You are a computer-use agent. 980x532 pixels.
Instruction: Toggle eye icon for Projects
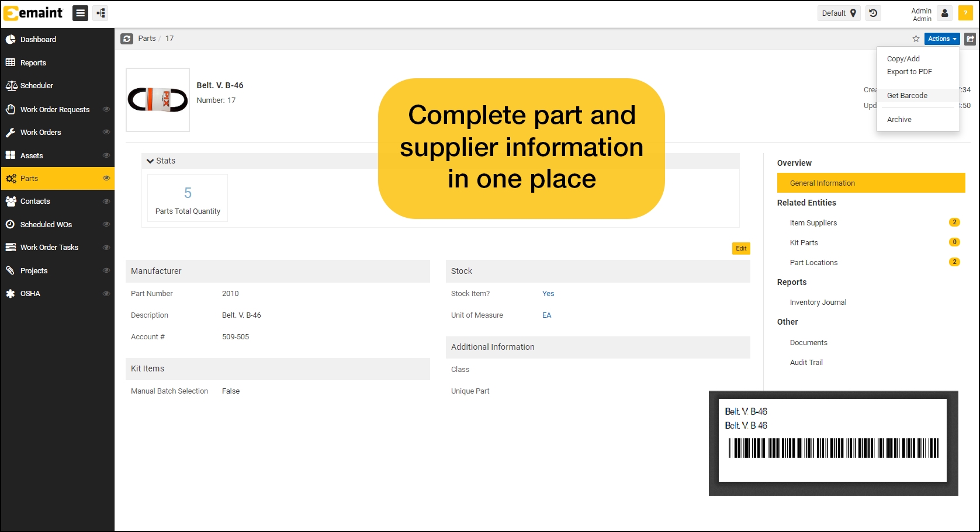point(106,270)
